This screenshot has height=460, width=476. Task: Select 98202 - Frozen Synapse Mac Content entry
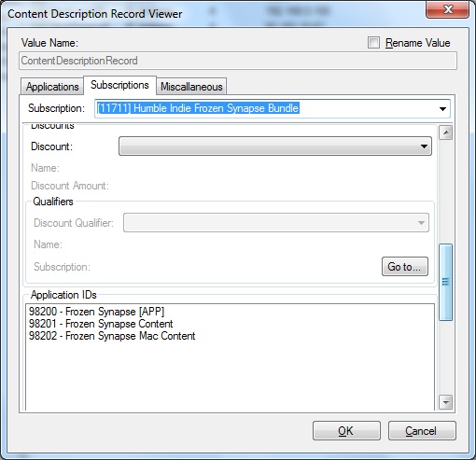112,336
